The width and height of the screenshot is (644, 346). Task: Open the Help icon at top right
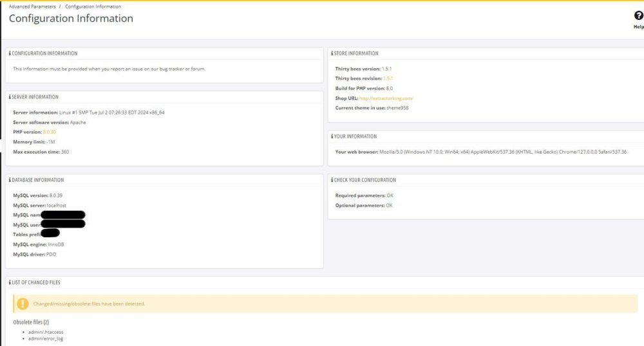[x=638, y=17]
